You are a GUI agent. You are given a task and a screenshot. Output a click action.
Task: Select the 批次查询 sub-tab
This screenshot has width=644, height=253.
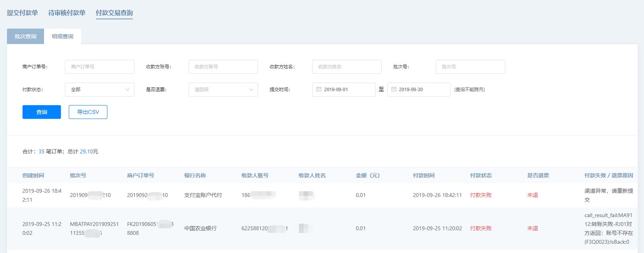(25, 36)
